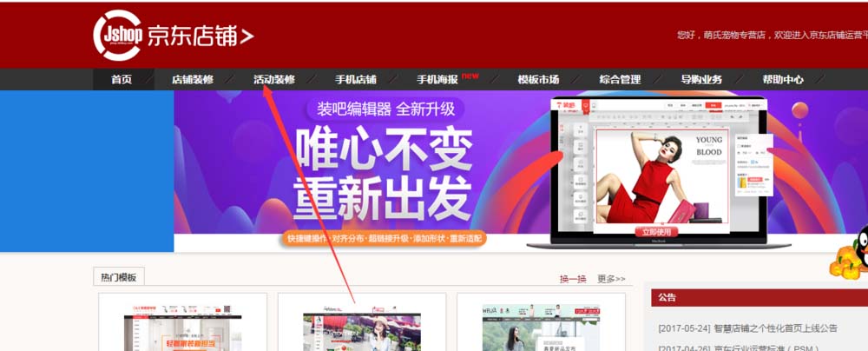
Task: Click the 换一换 link
Action: coord(572,279)
